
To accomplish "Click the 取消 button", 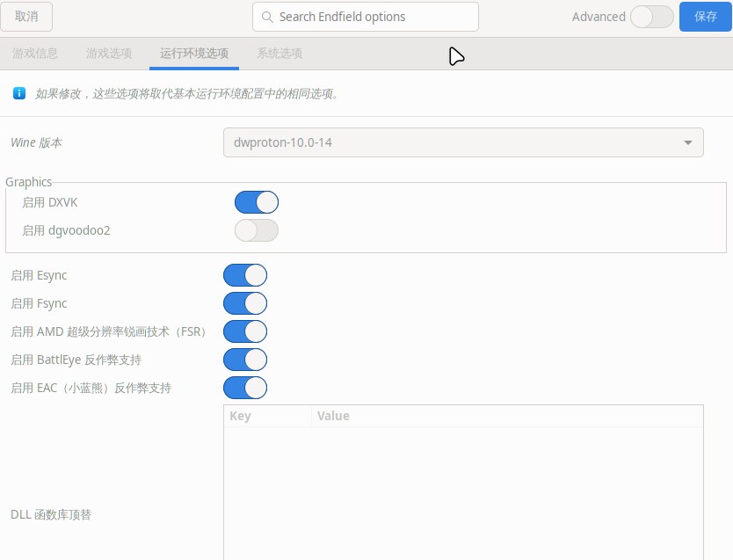I will point(26,17).
